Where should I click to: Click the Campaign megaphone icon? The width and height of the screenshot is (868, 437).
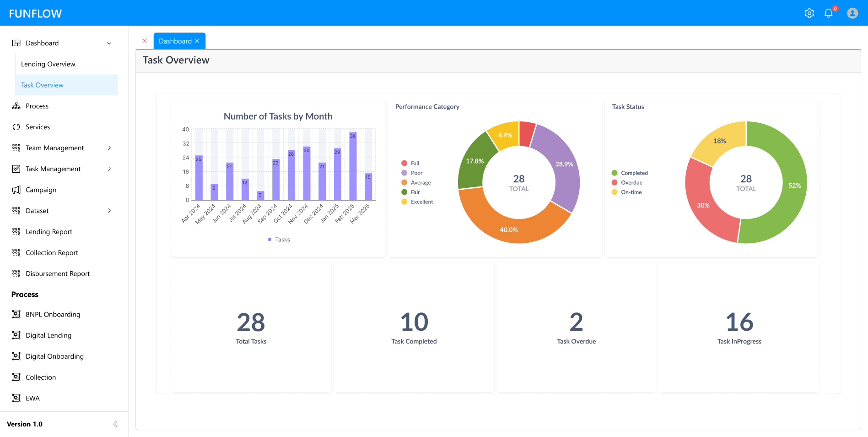click(16, 190)
